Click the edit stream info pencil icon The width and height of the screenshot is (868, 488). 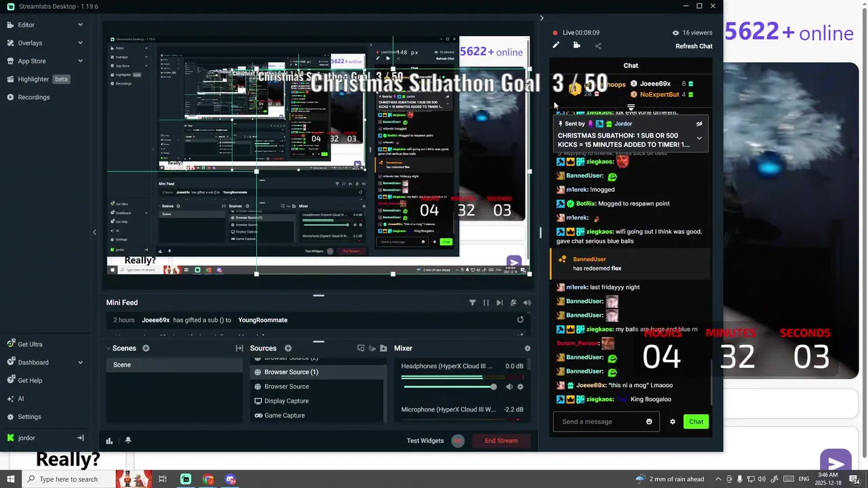tap(556, 45)
